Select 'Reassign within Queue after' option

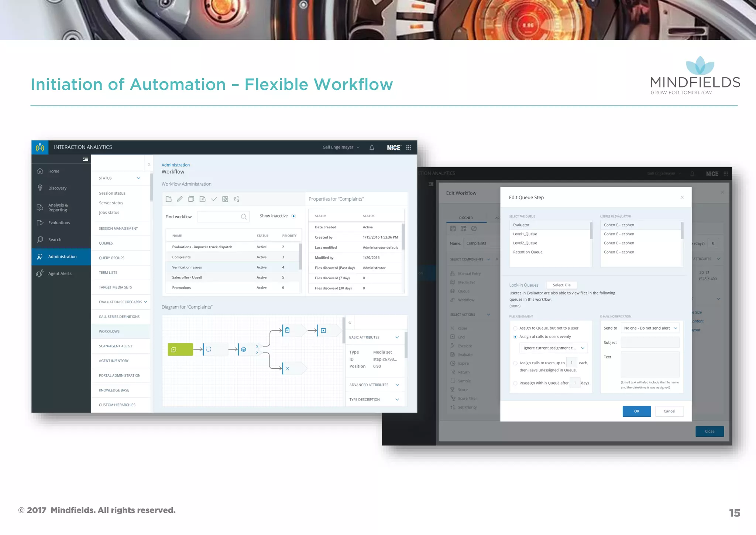[x=515, y=383]
